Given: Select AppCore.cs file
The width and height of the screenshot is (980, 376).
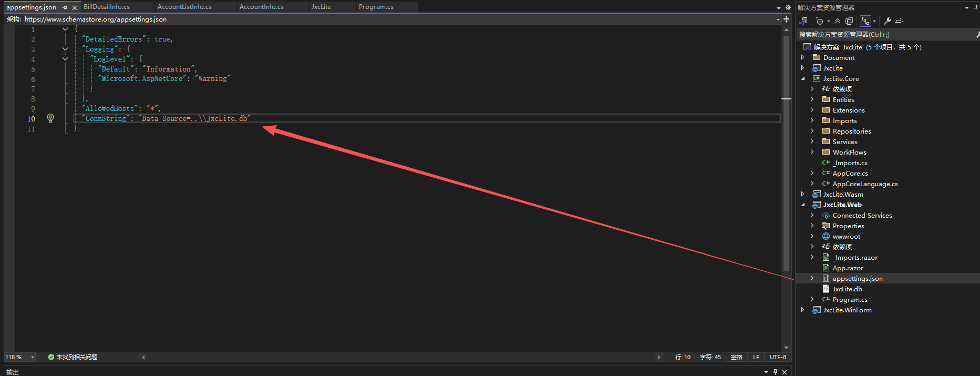Looking at the screenshot, I should point(850,173).
